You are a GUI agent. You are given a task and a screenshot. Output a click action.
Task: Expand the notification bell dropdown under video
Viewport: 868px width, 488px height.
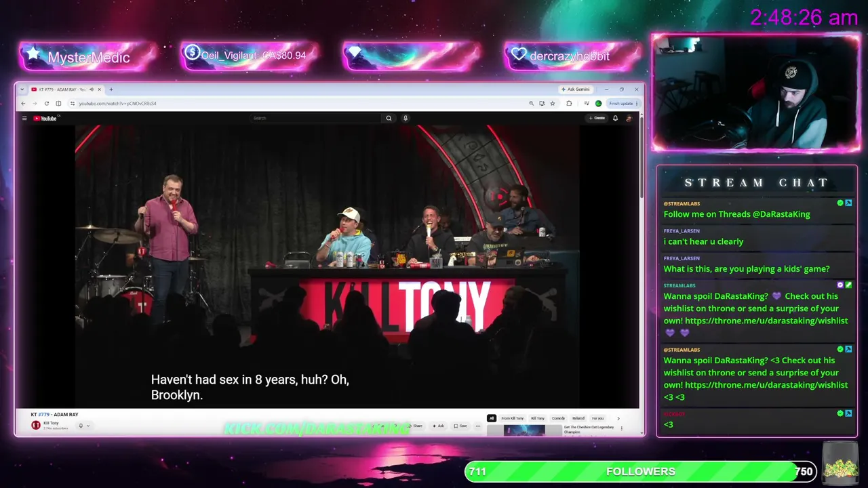click(83, 426)
